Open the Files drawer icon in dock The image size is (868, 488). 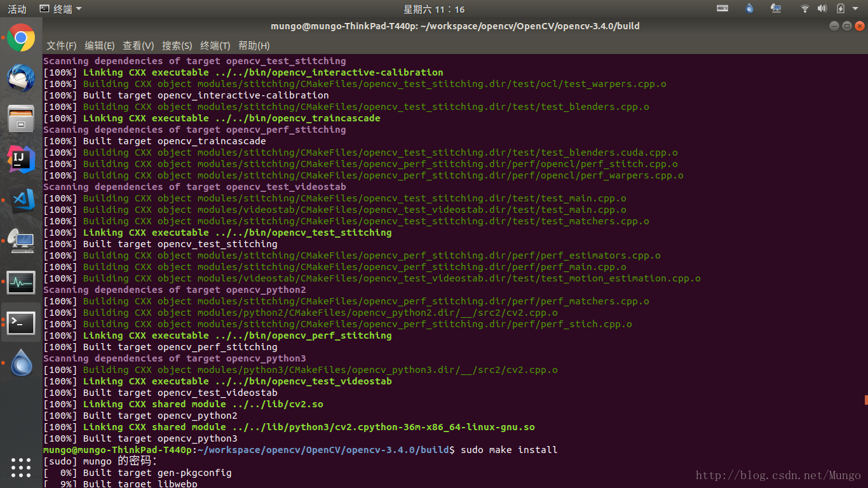coord(21,119)
